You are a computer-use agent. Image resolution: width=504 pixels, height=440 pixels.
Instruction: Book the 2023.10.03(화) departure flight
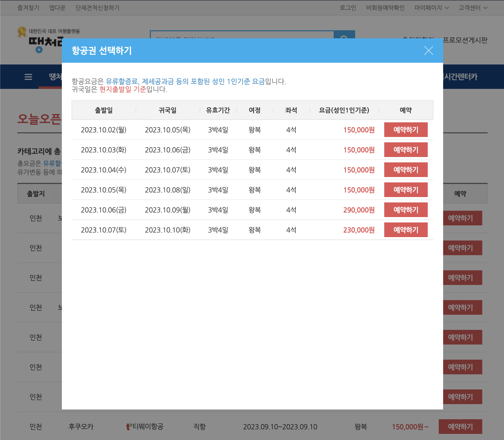tap(406, 150)
